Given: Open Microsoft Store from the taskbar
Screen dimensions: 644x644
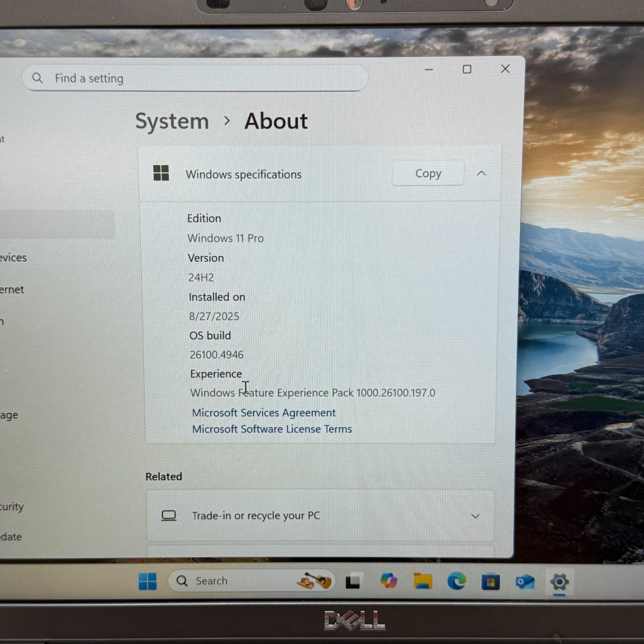Looking at the screenshot, I should (x=490, y=582).
